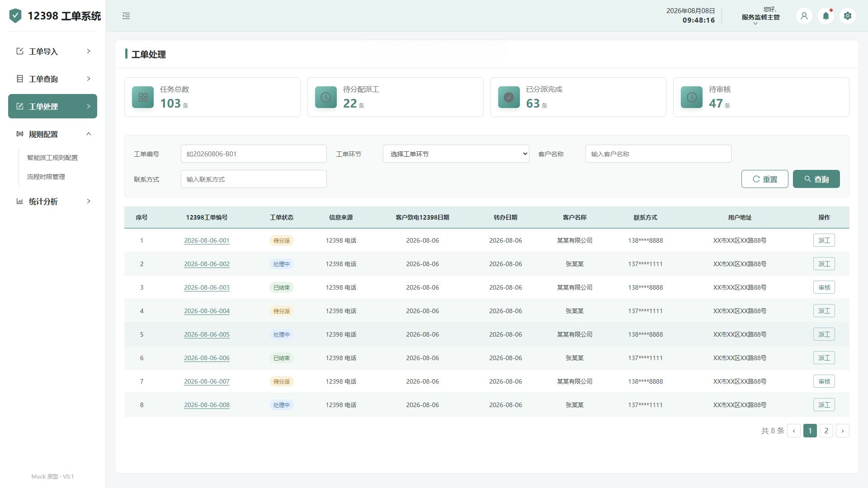The width and height of the screenshot is (868, 488).
Task: Click the 12398工单编号 column header
Action: point(207,217)
